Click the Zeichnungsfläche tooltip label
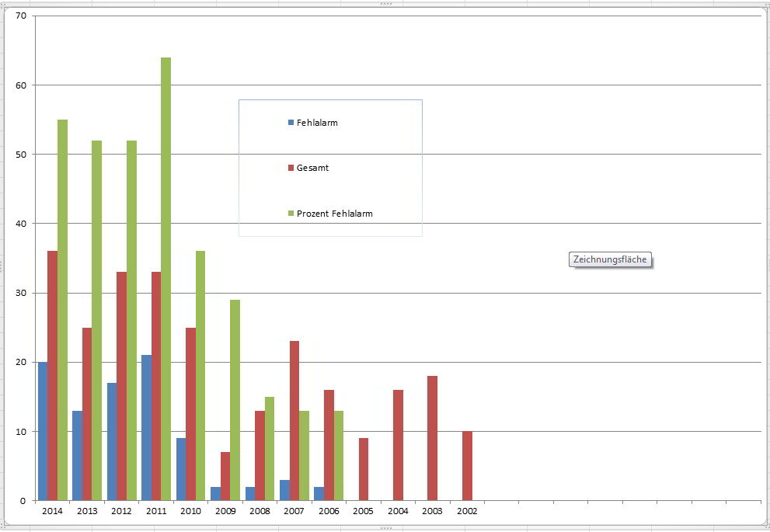770x532 pixels. point(610,260)
